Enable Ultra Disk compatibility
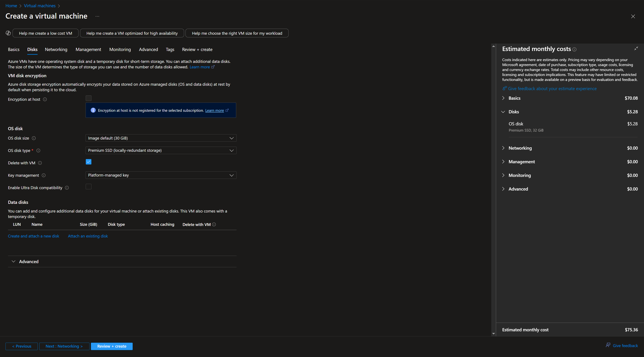 coord(88,187)
